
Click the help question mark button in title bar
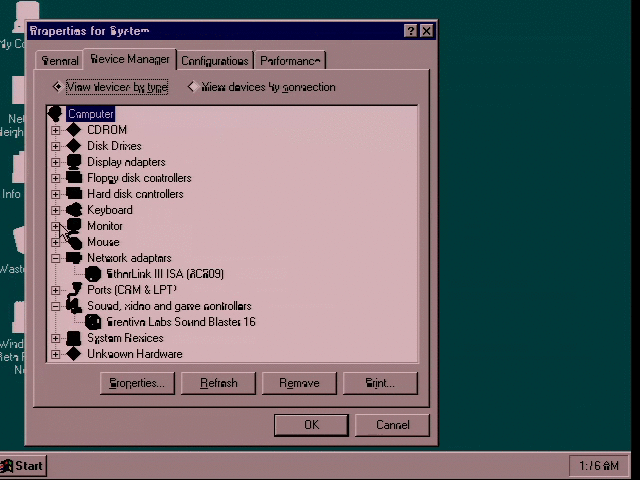tap(411, 31)
